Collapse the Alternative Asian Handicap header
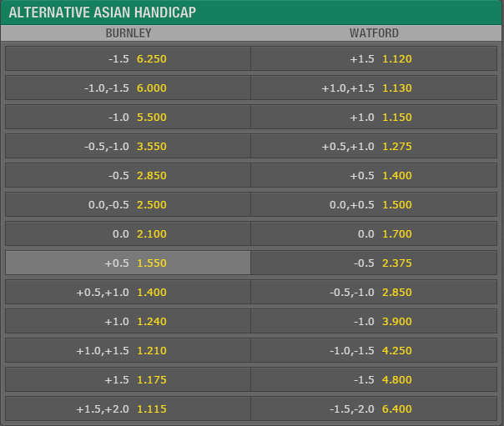 click(252, 13)
